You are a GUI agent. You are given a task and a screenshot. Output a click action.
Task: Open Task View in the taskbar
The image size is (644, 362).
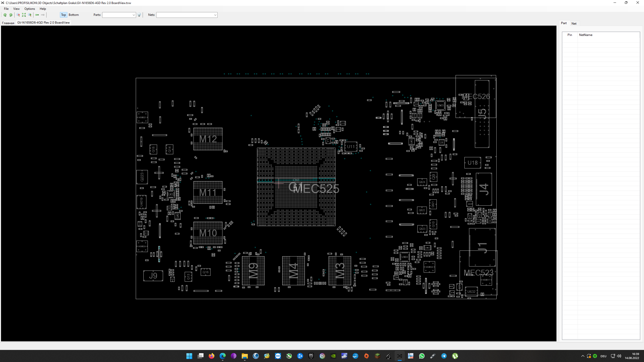[200, 356]
